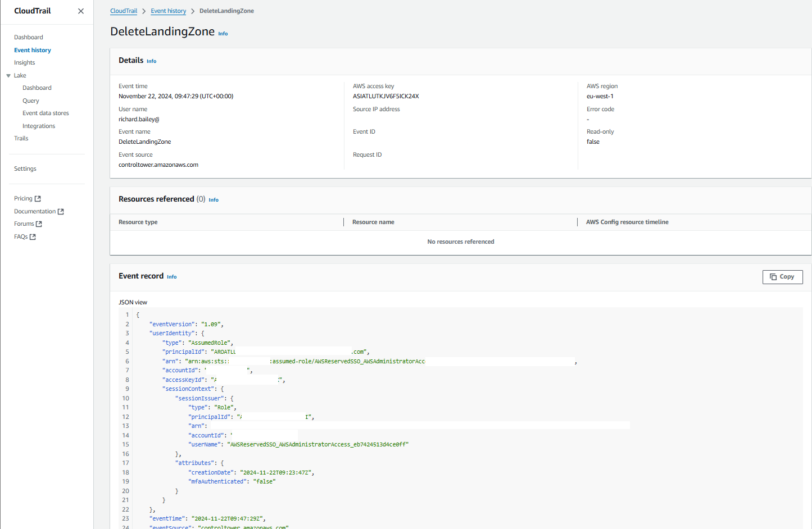Open the sidebar's top-level Dashboard page
The height and width of the screenshot is (529, 812).
pyautogui.click(x=29, y=38)
